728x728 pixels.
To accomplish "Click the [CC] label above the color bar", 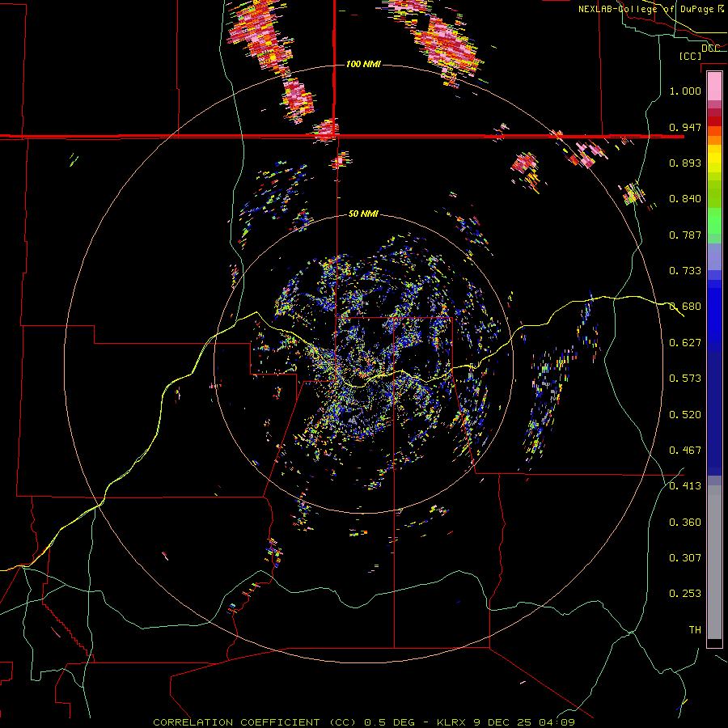I will [x=691, y=56].
